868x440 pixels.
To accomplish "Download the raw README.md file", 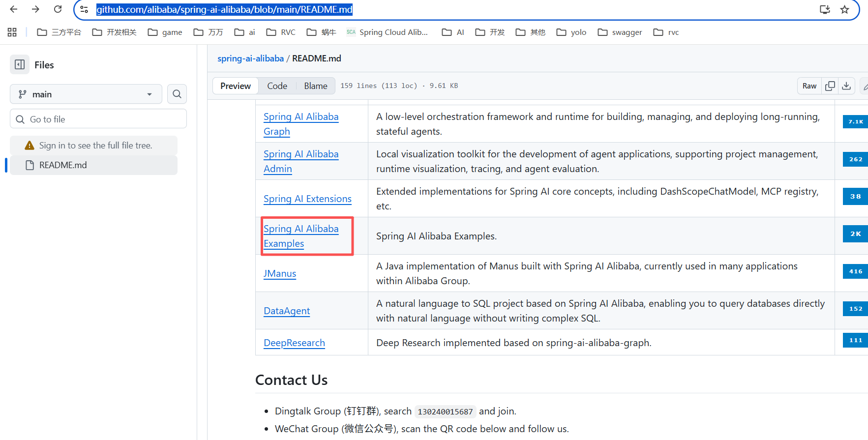I will point(846,86).
